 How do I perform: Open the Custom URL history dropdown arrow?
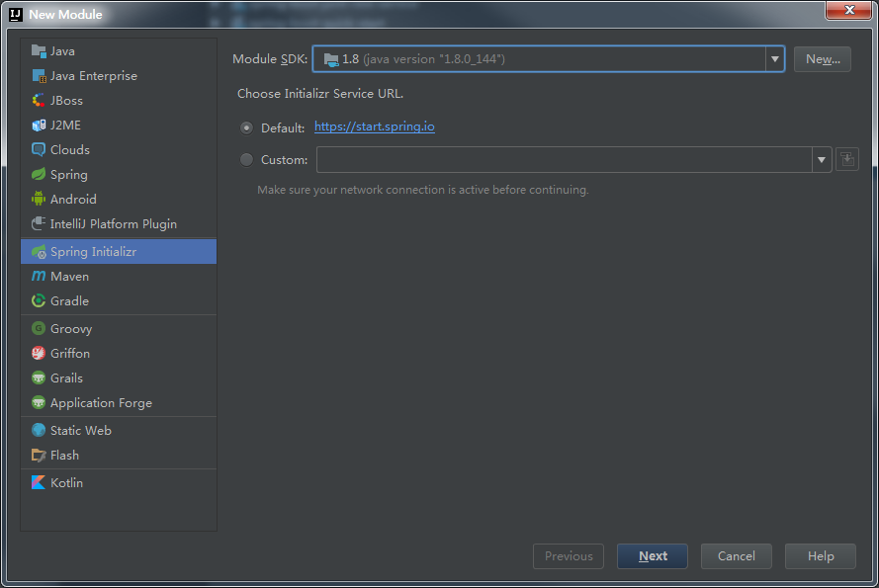[x=821, y=159]
